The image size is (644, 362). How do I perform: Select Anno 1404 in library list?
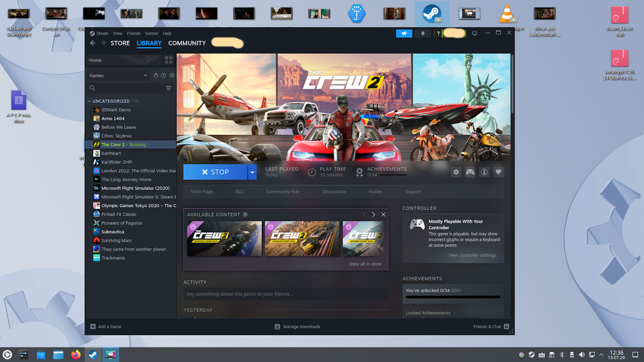[x=113, y=118]
